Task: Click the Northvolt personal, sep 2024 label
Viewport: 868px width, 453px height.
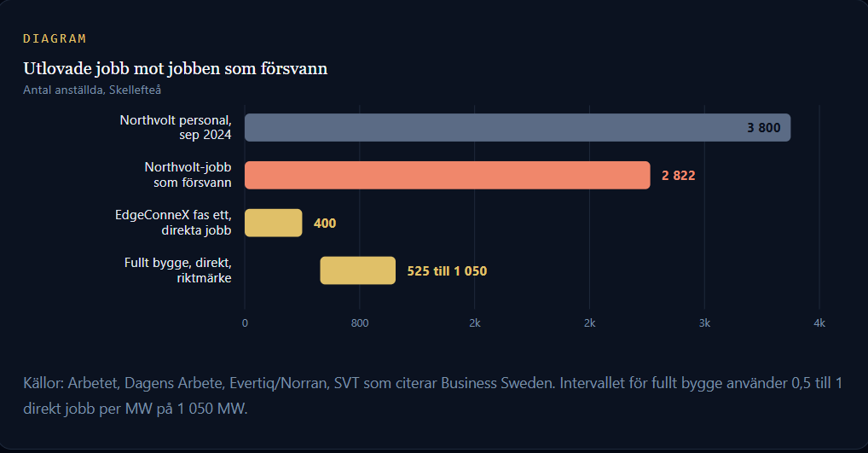Action: point(176,127)
